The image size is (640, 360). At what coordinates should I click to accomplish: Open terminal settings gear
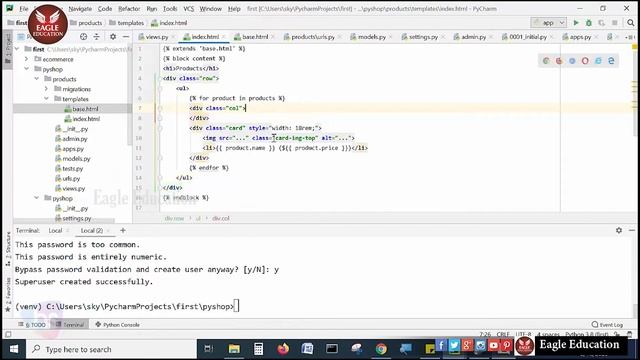[x=619, y=230]
